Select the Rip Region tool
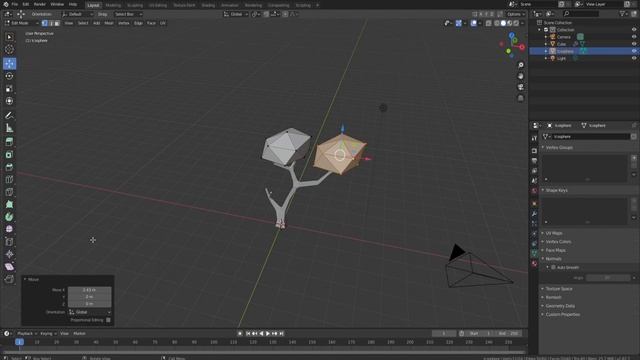The image size is (640, 360). pos(9,279)
